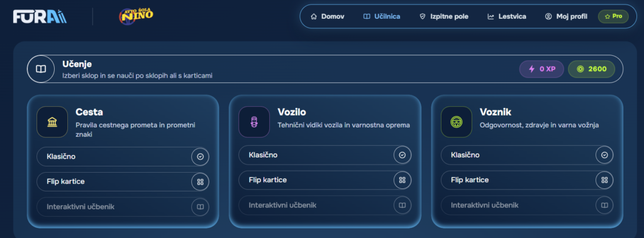Click book icon on Voznik Interaktivni učbenik row

pyautogui.click(x=604, y=205)
